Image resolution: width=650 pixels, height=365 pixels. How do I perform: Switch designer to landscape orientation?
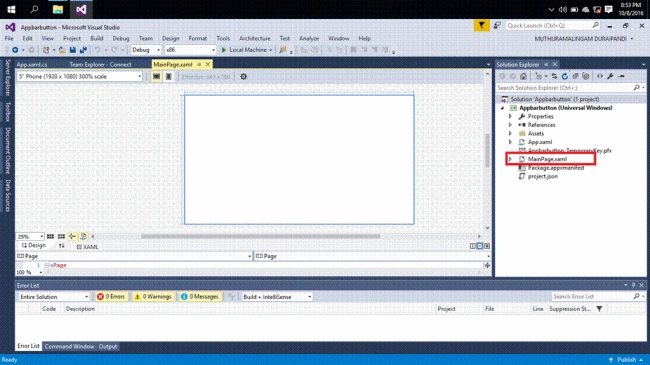(156, 77)
